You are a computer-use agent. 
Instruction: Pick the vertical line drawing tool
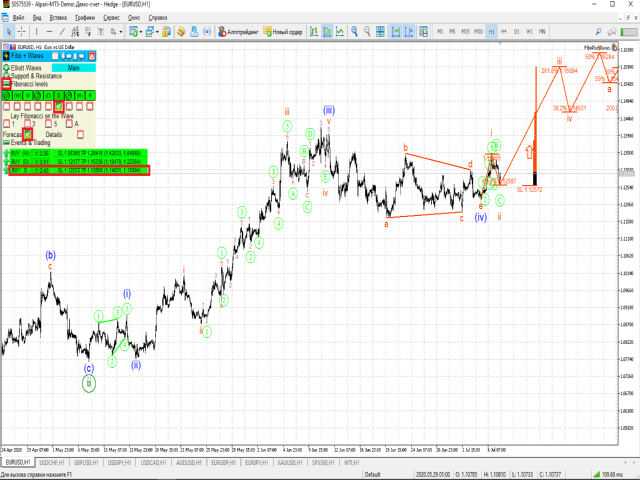(36, 31)
